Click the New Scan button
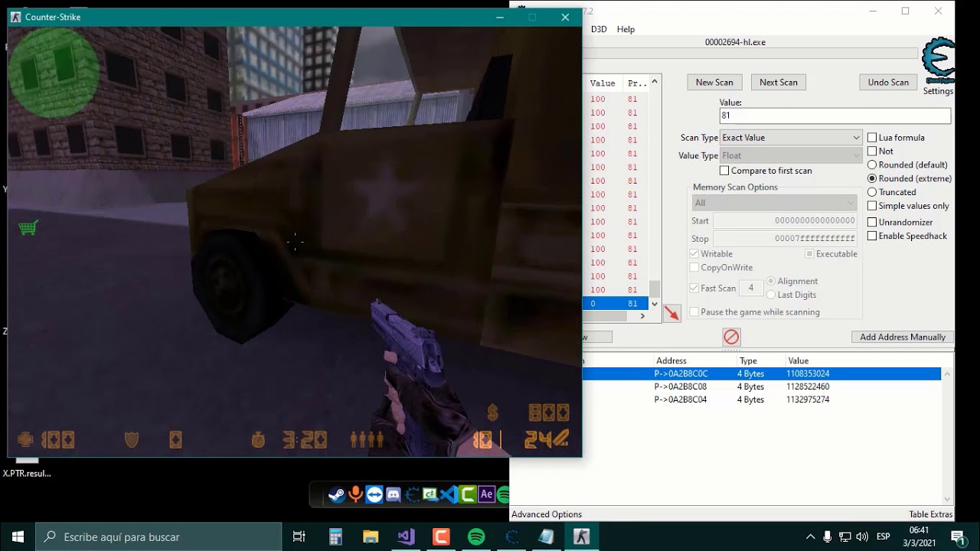980x551 pixels. 714,82
